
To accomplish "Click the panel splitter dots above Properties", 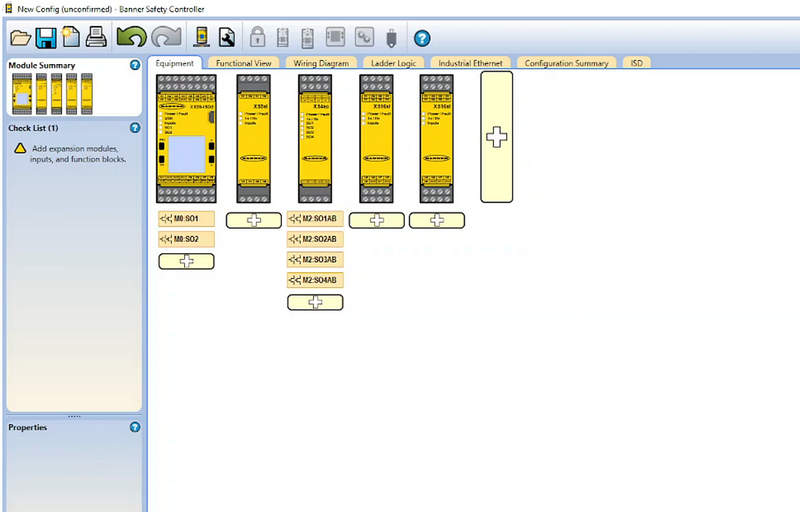I will click(x=74, y=417).
